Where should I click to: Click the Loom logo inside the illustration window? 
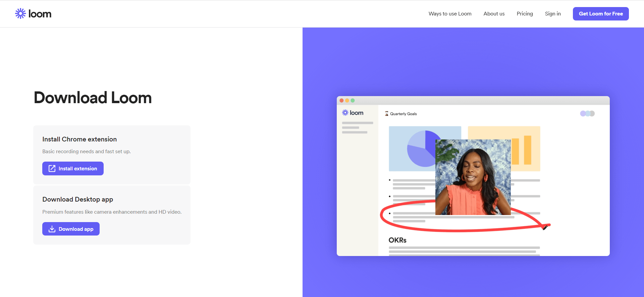(x=353, y=113)
